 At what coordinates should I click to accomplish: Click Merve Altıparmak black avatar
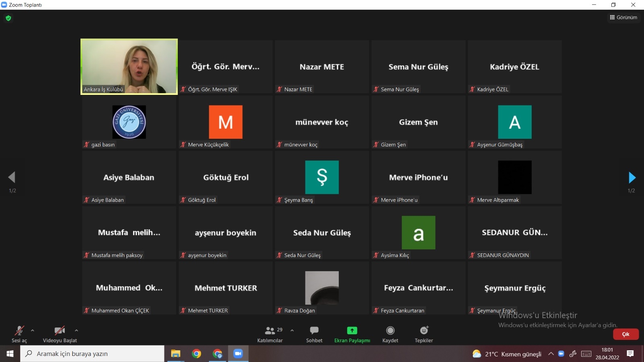click(515, 177)
